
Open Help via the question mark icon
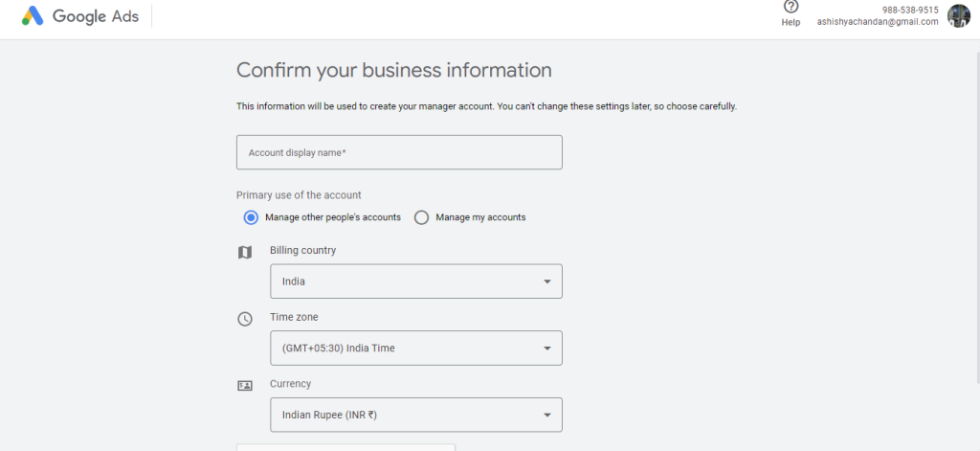[x=791, y=7]
